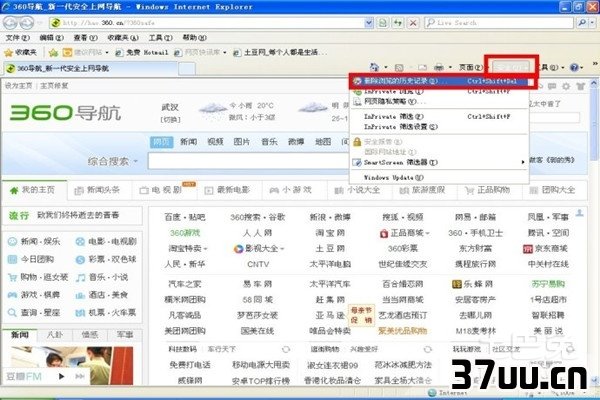The image size is (600, 400).
Task: Click refresh icon beside 兴趣爱好
Action: click(x=428, y=349)
